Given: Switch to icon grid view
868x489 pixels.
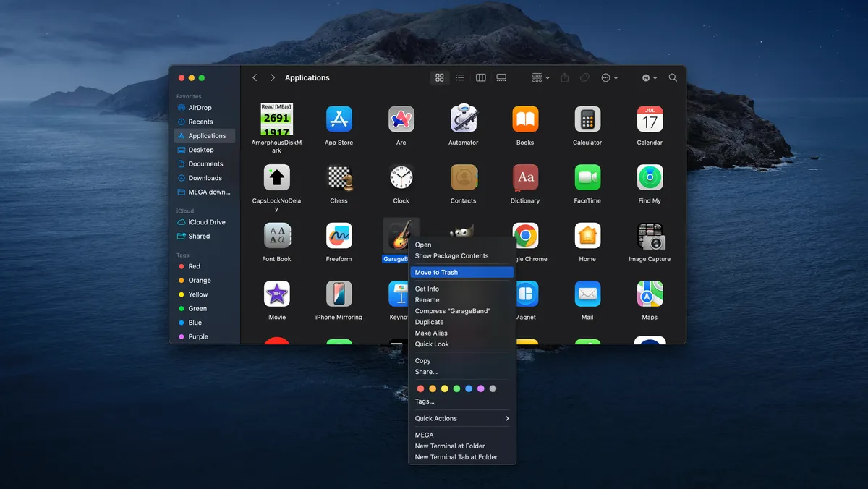Looking at the screenshot, I should click(439, 77).
